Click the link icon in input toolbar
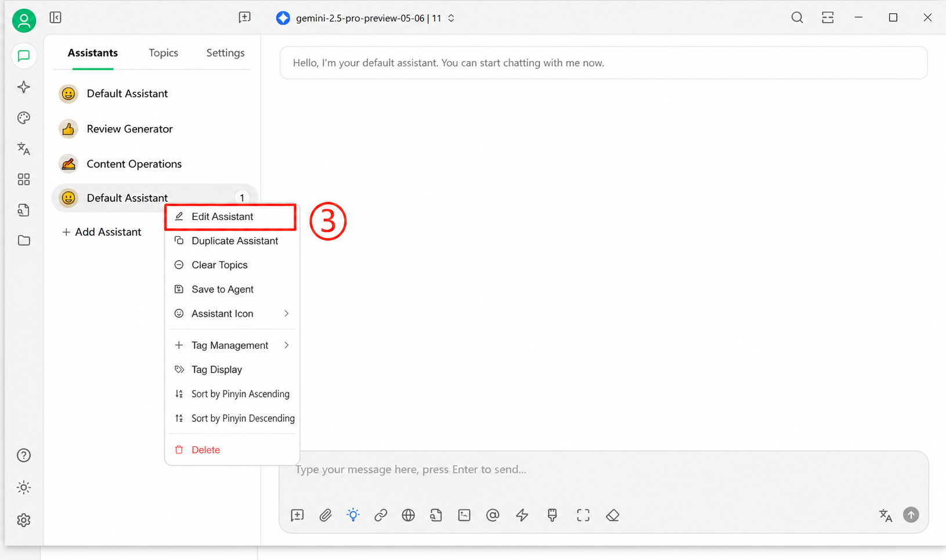The image size is (946, 560). click(381, 515)
